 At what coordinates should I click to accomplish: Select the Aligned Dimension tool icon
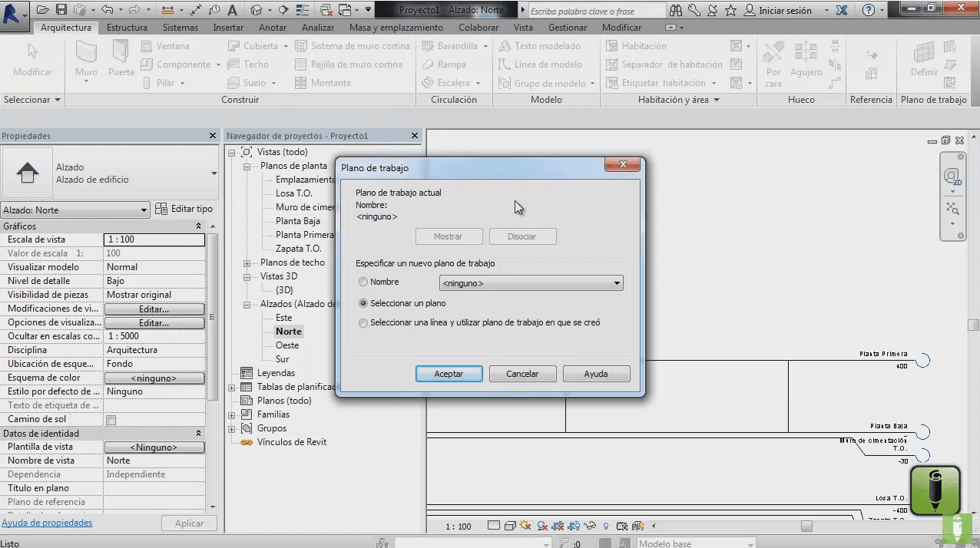coord(196,10)
